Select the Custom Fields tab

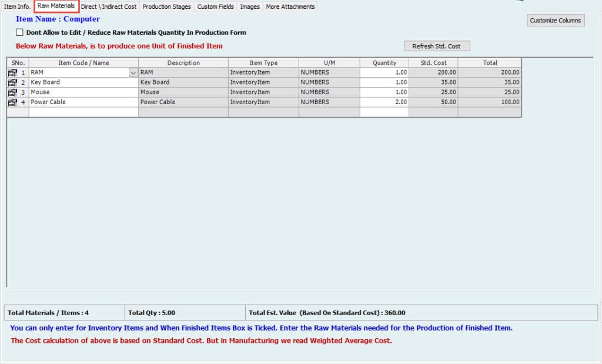[215, 6]
